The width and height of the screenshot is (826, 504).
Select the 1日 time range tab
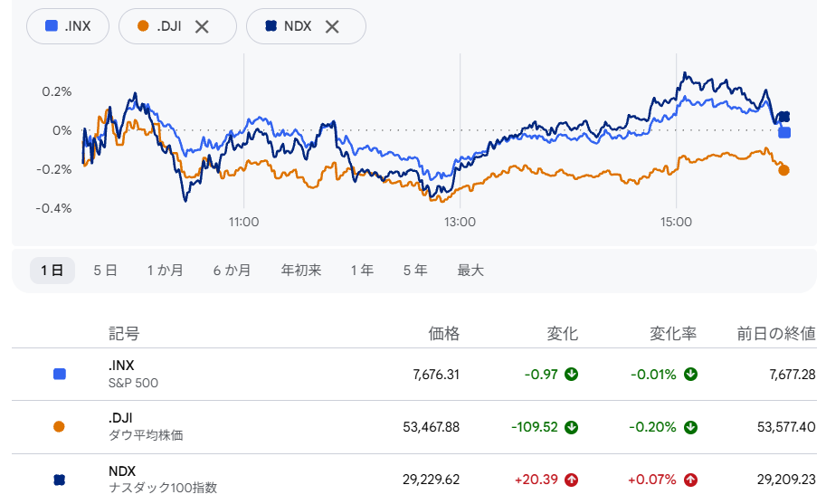(x=52, y=271)
